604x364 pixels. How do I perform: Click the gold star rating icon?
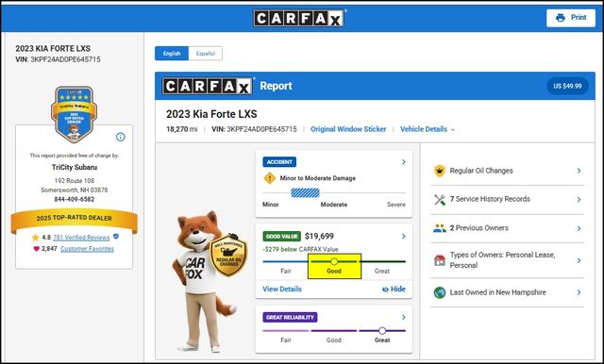click(x=36, y=238)
